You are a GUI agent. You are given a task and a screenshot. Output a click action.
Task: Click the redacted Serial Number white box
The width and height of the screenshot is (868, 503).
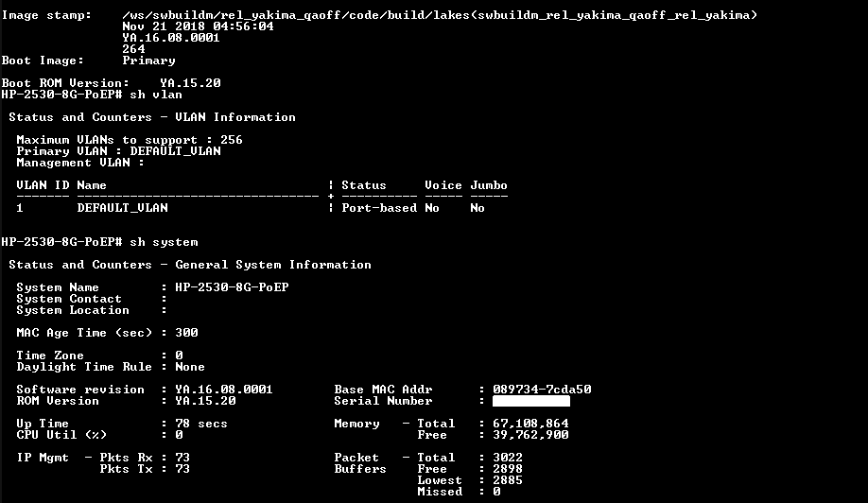[x=530, y=401]
